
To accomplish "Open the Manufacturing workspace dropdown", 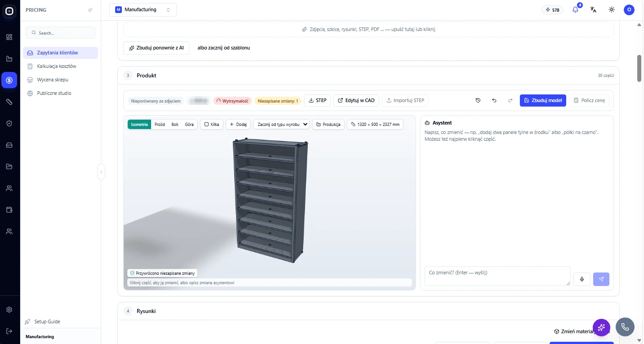I will 143,10.
